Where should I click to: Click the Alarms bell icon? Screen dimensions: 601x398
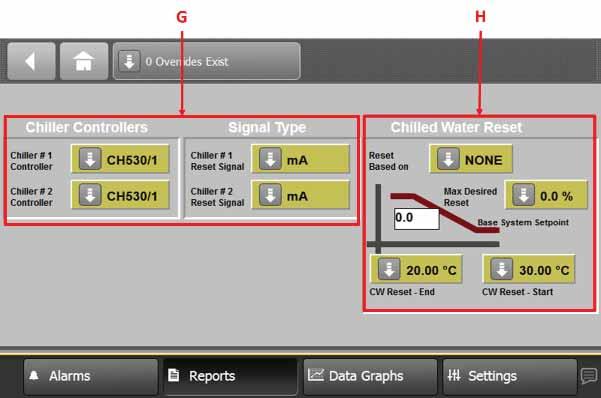[34, 375]
